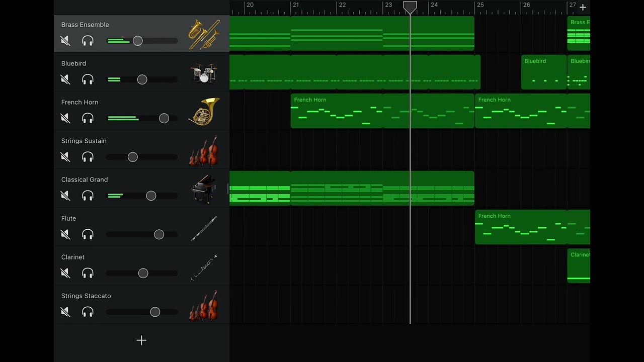The width and height of the screenshot is (644, 362).
Task: Click the French Horn volume slider knob
Action: click(164, 118)
